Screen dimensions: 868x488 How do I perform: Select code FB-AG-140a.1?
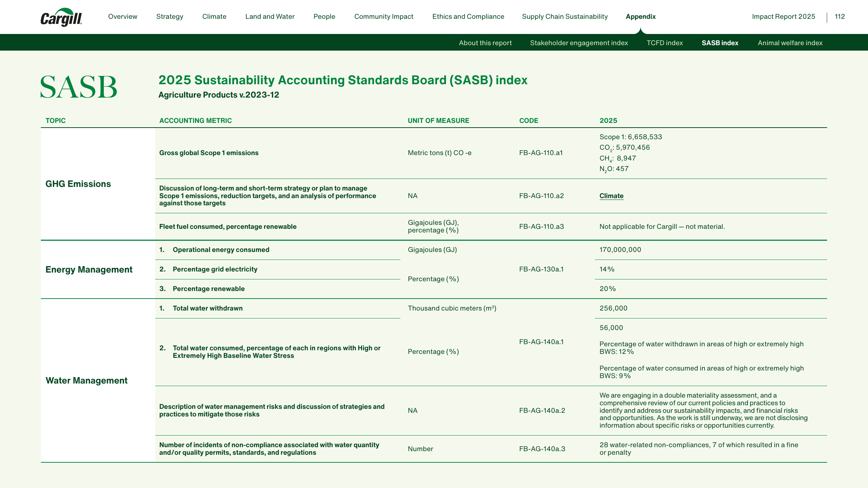click(541, 342)
